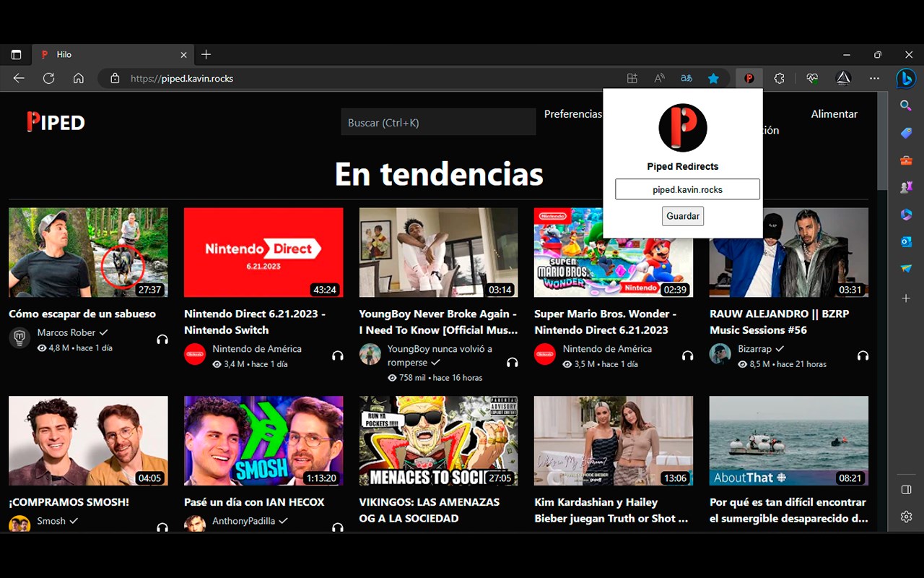Click headphones icon for Super Mario Bros. Wonder
924x578 pixels.
[x=687, y=355]
